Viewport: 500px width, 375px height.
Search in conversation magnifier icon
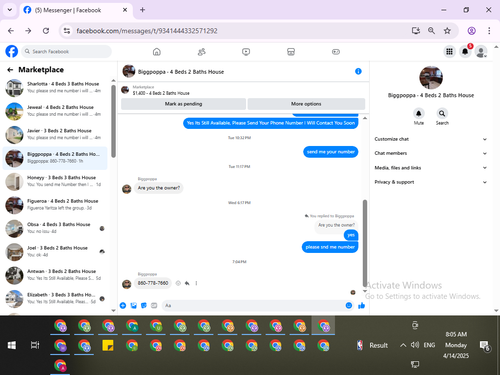(442, 113)
